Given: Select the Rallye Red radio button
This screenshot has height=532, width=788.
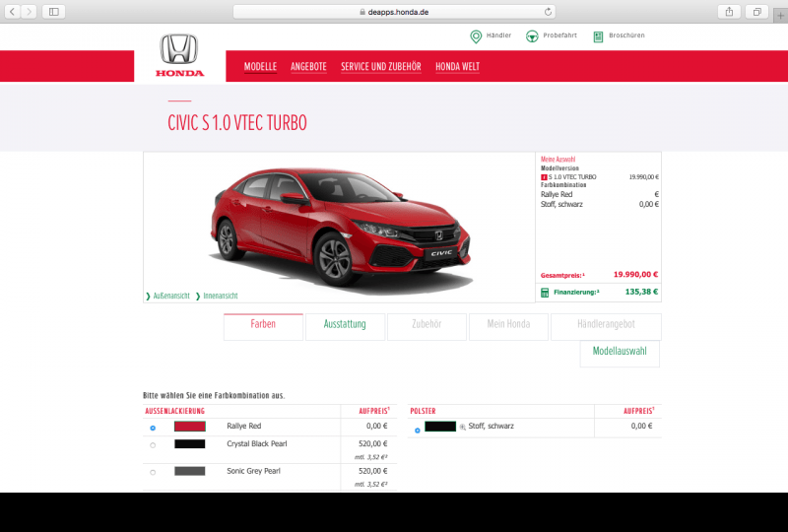Looking at the screenshot, I should point(153,428).
